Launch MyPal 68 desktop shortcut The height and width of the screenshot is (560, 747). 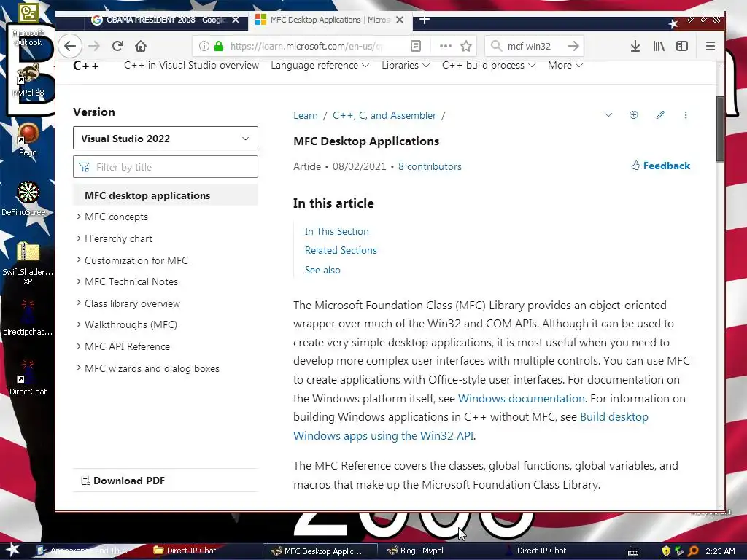pyautogui.click(x=28, y=80)
